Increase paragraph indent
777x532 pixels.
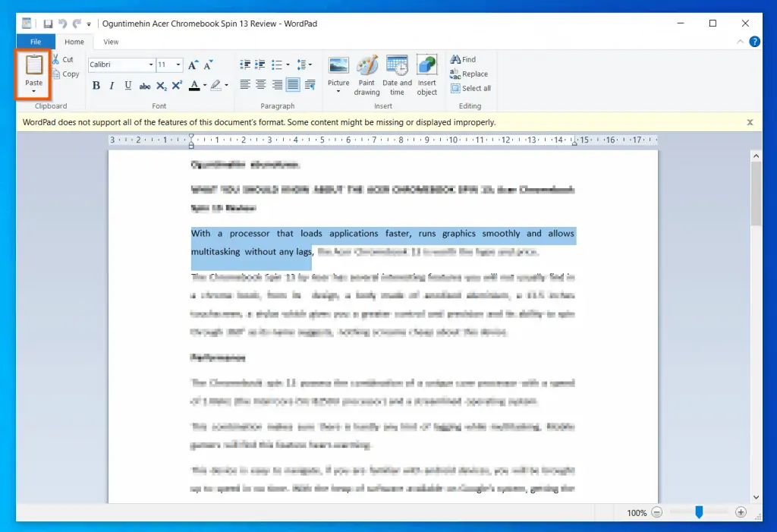tap(260, 65)
